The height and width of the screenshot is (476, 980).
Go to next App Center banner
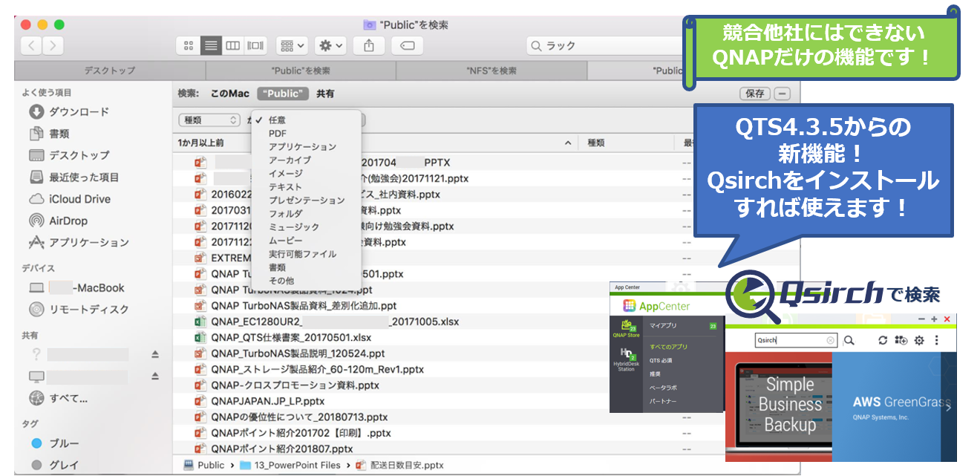(x=948, y=407)
